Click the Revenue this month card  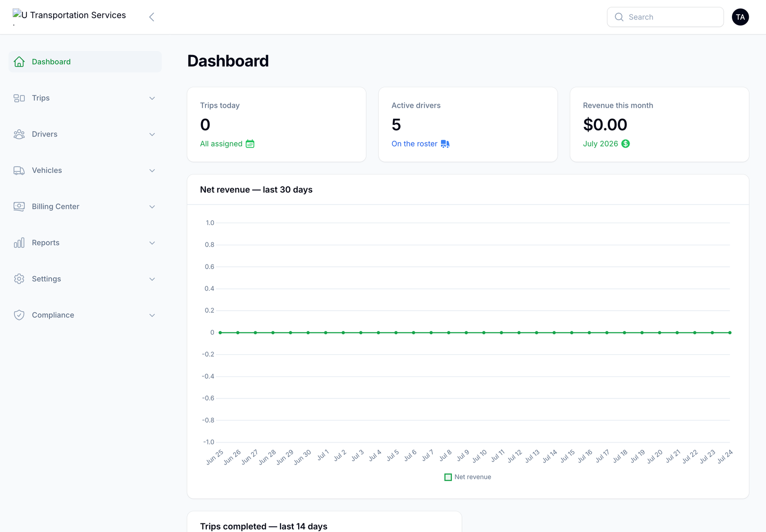[x=660, y=125]
